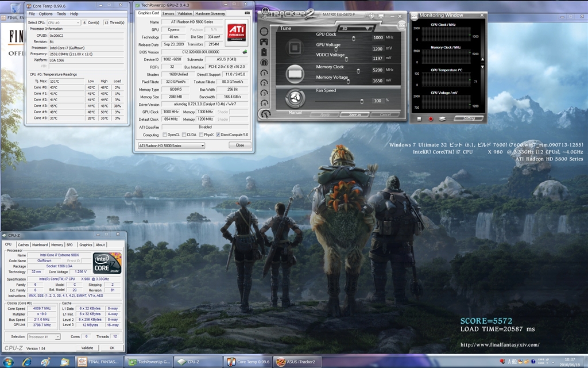The height and width of the screenshot is (368, 588).
Task: Click the gamepad profile icon in iTracker2
Action: pyautogui.click(x=264, y=41)
